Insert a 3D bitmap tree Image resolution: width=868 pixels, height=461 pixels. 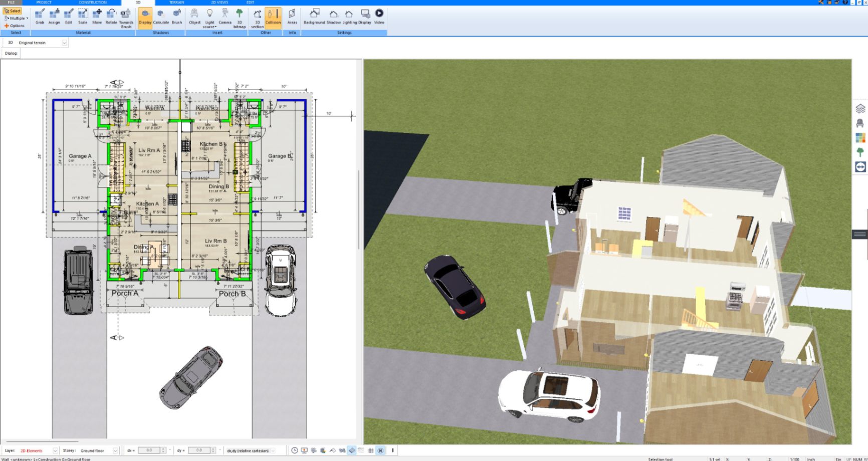240,18
